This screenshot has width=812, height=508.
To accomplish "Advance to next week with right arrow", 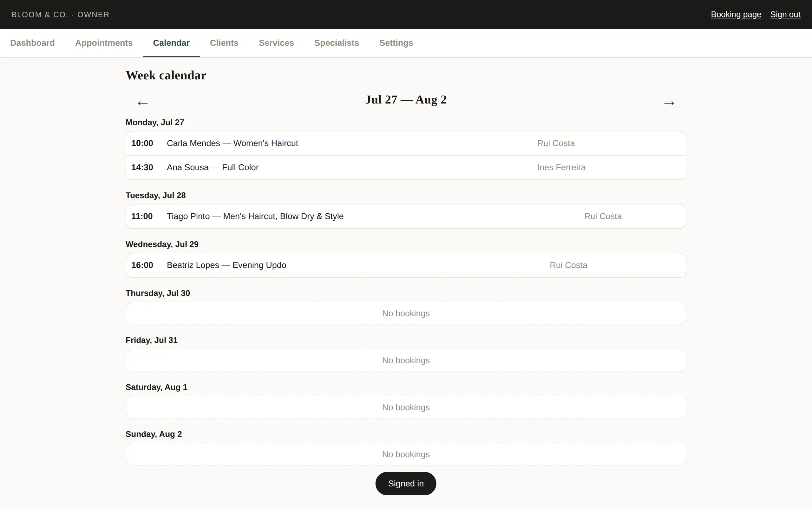I will [669, 103].
